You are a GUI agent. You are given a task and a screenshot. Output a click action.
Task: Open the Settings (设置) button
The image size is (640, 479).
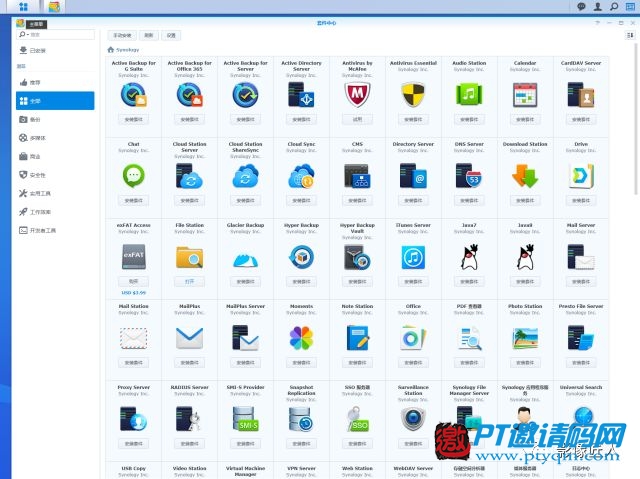tap(171, 35)
